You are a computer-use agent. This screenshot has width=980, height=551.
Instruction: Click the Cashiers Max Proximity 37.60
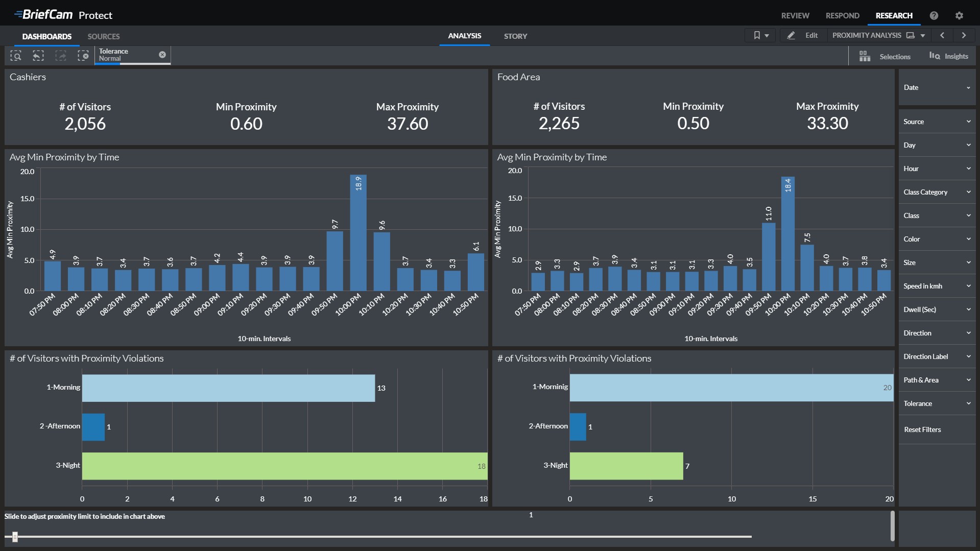(x=408, y=124)
